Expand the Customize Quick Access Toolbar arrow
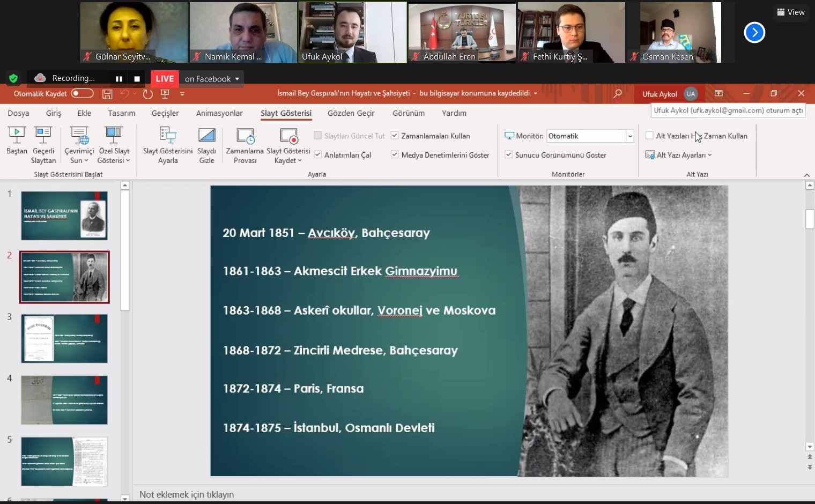 pyautogui.click(x=182, y=94)
